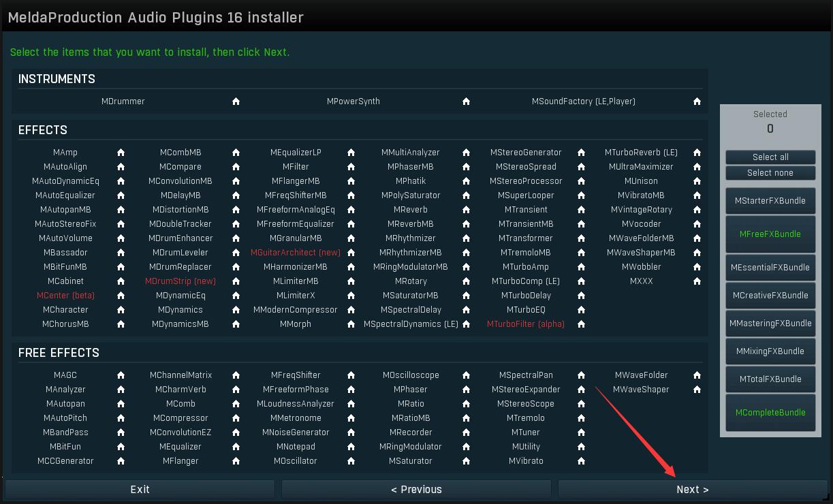Click the home icon next to MAmp
The image size is (833, 504).
tap(120, 152)
